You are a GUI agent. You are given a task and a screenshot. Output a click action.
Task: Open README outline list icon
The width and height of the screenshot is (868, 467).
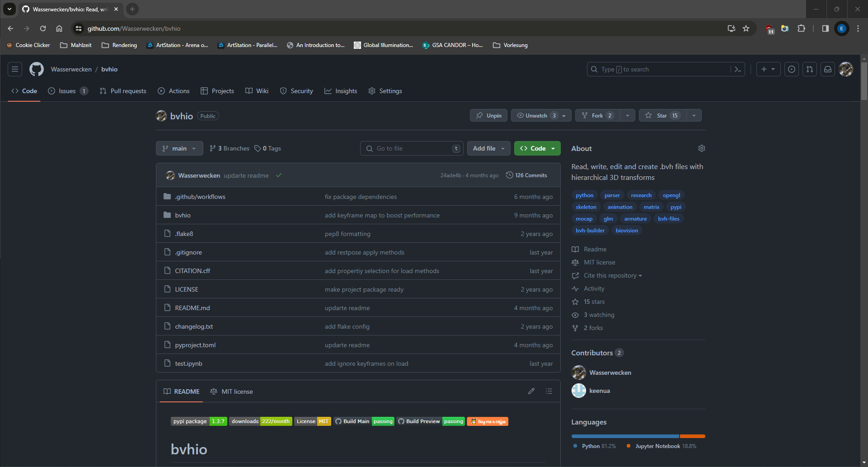[549, 391]
